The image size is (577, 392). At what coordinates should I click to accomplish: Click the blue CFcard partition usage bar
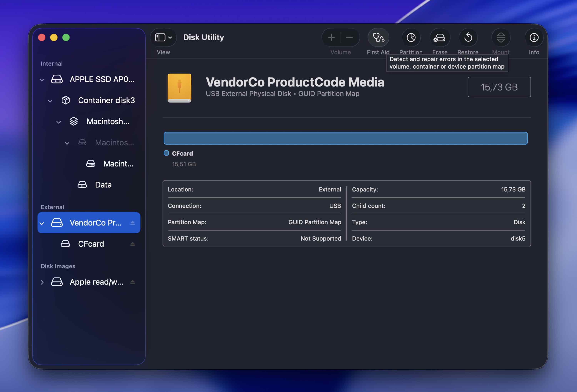[346, 138]
